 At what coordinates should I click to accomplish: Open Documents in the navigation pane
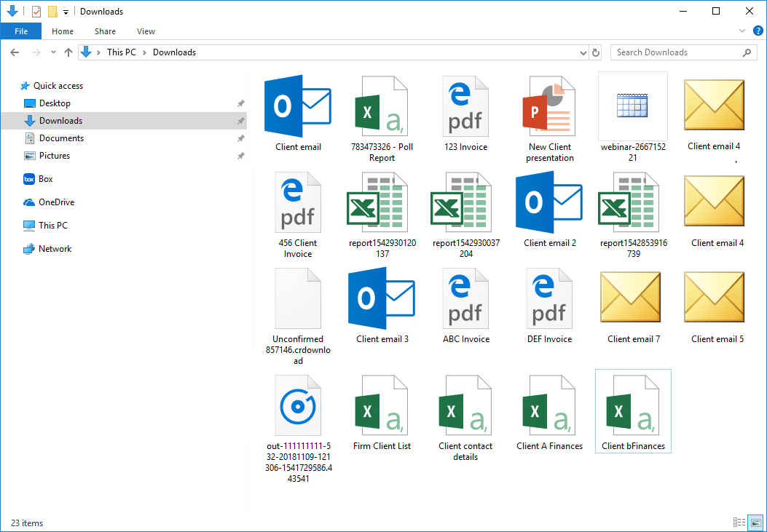click(x=55, y=138)
